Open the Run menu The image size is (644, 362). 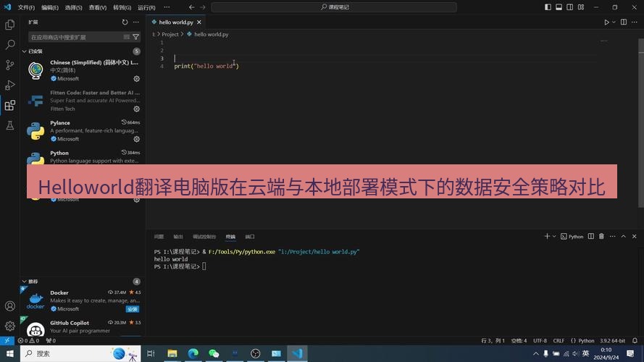click(146, 7)
